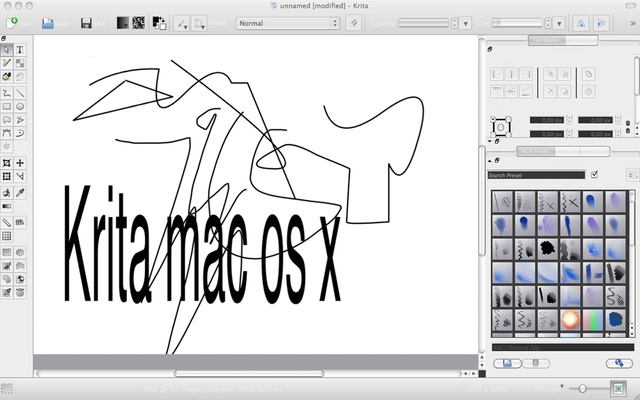Select the Transform grid tool
The width and height of the screenshot is (640, 400).
coord(7,176)
